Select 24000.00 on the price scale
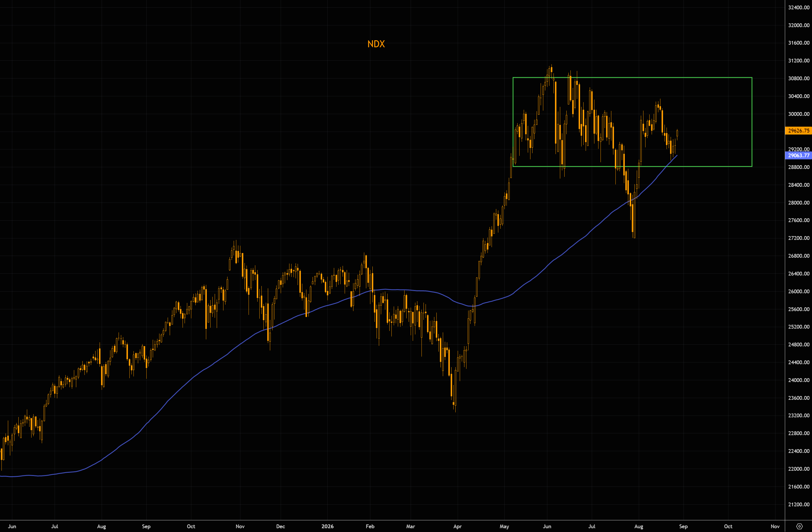This screenshot has width=812, height=532. click(x=799, y=380)
